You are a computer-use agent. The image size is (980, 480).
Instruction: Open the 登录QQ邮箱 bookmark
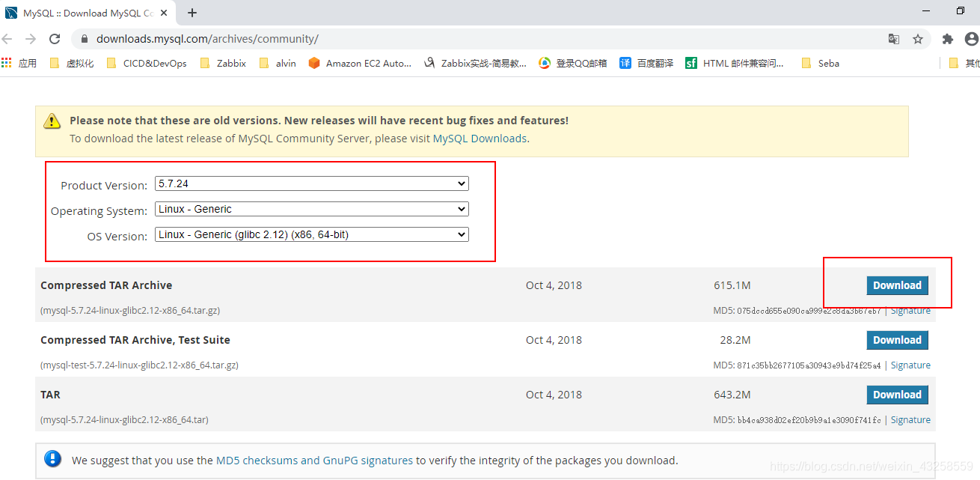click(573, 64)
